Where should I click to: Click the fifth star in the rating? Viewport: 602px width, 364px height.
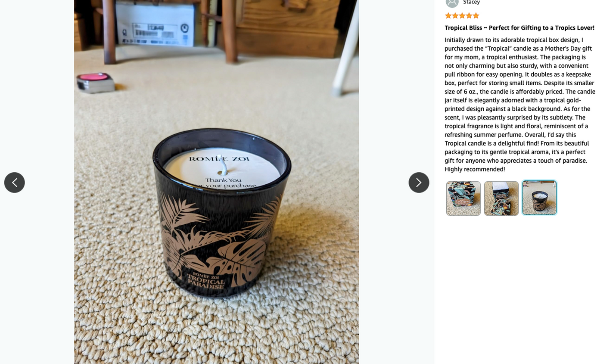coord(476,16)
